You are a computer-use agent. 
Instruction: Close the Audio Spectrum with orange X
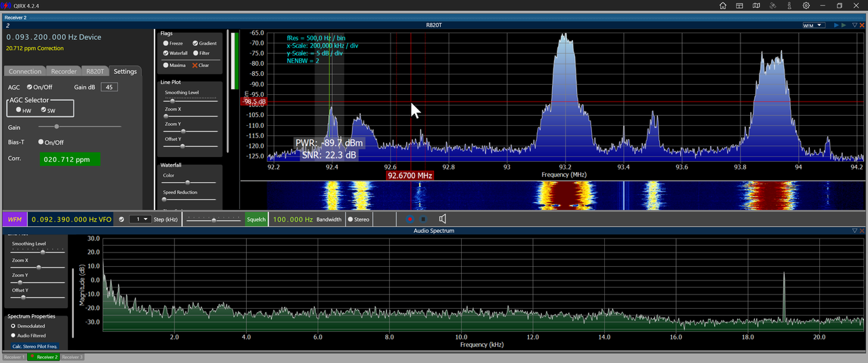pyautogui.click(x=862, y=231)
